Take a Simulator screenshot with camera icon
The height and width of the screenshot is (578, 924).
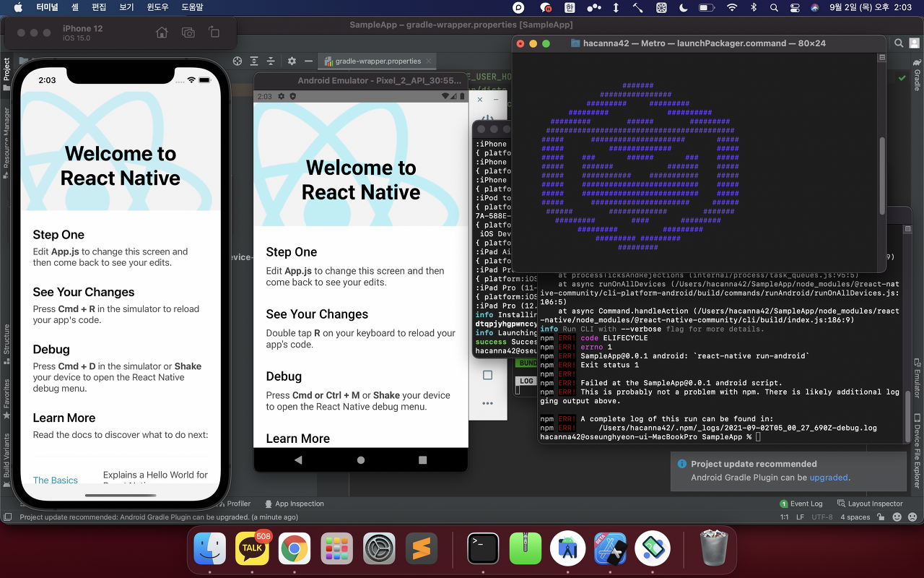tap(188, 33)
